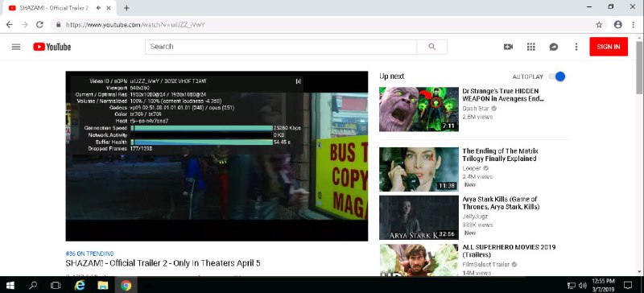The image size is (644, 293).
Task: Click the Connection Speed bar graph
Action: (x=202, y=128)
